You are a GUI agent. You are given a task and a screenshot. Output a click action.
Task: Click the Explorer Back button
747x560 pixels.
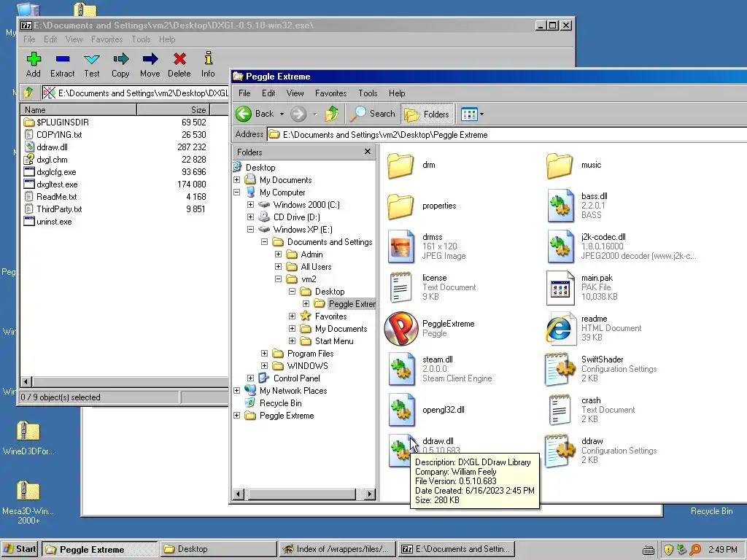[255, 114]
